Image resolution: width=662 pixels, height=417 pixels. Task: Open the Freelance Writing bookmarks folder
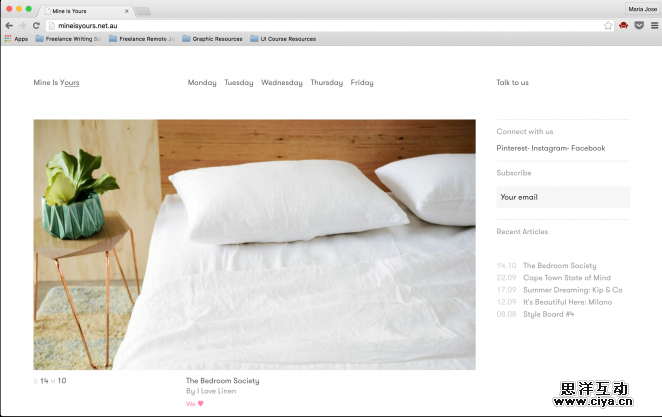(x=68, y=39)
